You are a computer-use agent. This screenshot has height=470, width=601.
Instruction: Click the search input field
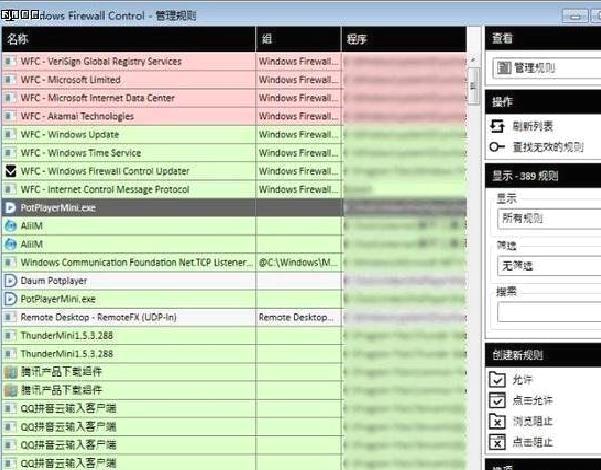coord(549,312)
